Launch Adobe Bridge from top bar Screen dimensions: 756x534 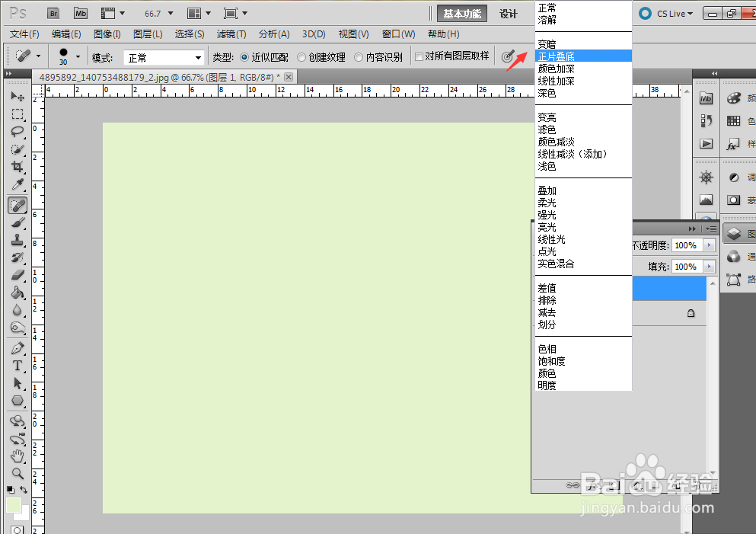(53, 14)
